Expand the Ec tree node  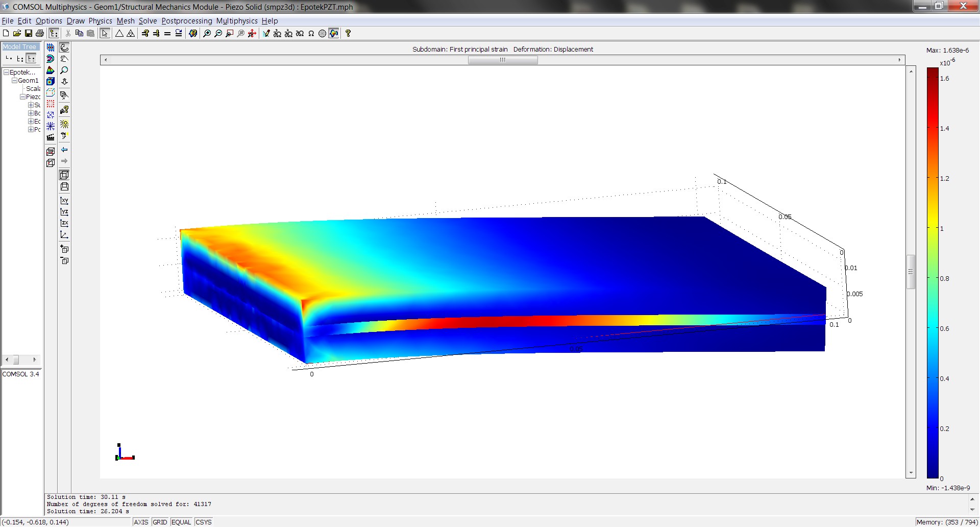(x=31, y=122)
